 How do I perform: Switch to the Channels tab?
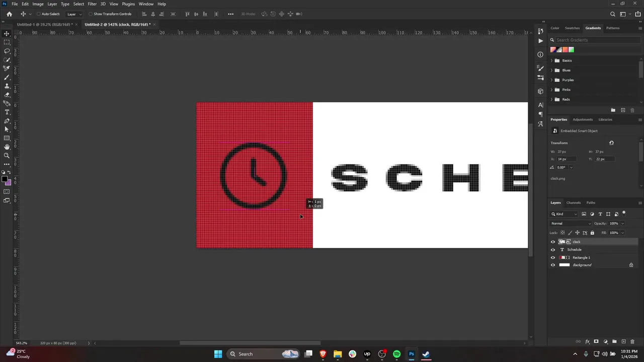574,203
